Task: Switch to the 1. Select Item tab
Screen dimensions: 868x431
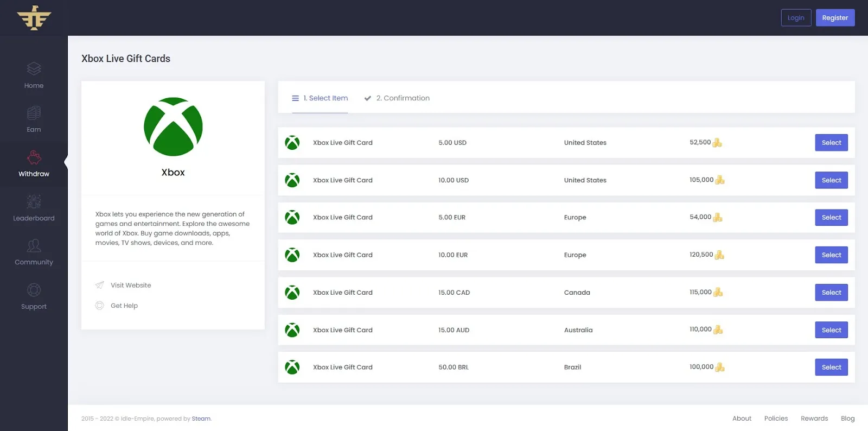Action: 320,98
